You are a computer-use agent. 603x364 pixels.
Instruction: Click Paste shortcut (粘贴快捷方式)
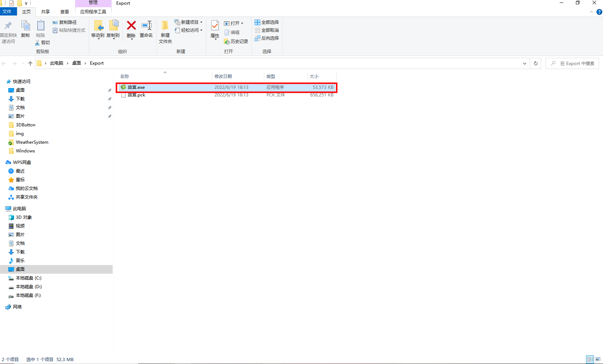point(69,30)
